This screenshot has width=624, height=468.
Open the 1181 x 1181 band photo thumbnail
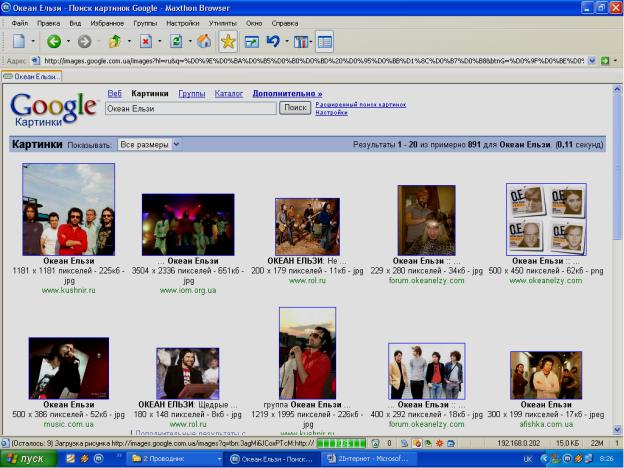tap(68, 209)
